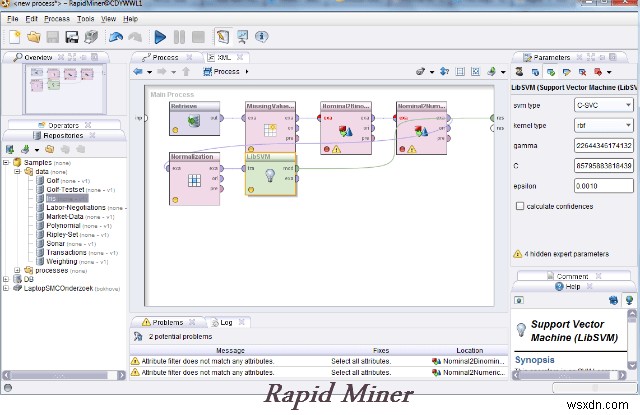
Task: Select the Retrieve operator database icon
Action: click(x=193, y=122)
